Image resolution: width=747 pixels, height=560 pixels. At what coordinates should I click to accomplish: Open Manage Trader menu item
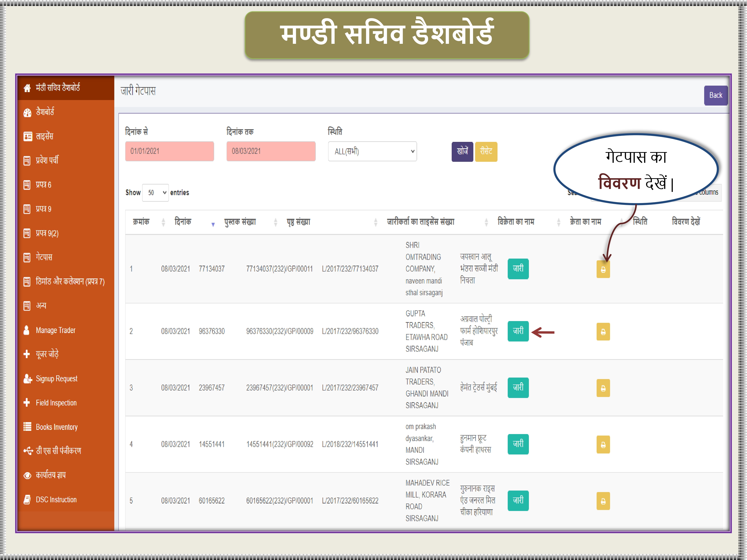[56, 330]
